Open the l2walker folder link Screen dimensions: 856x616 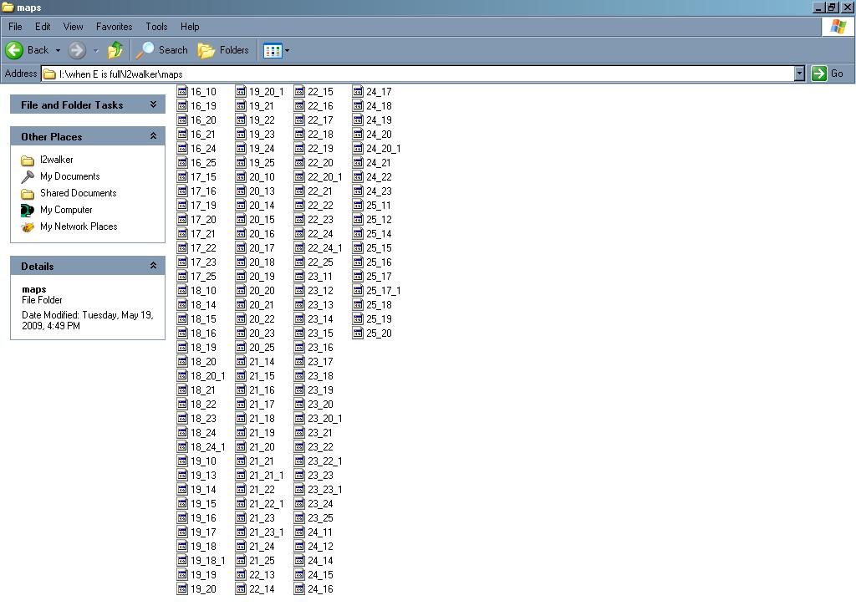click(x=56, y=160)
